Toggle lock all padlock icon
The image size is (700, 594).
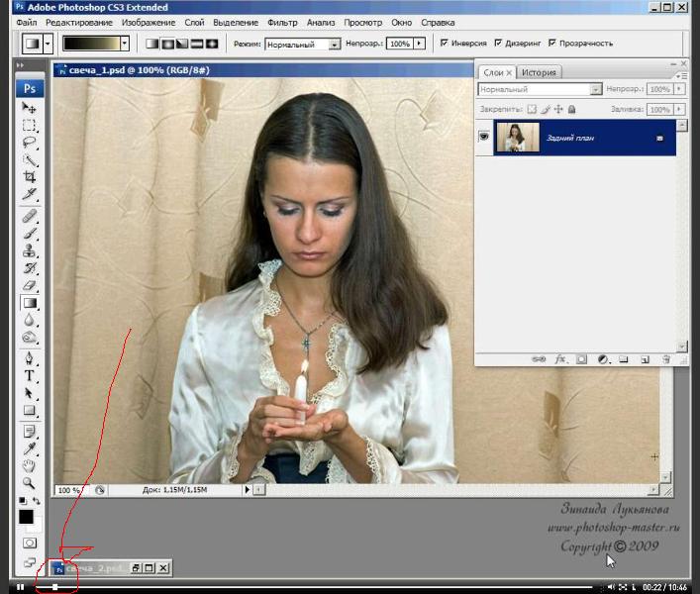pyautogui.click(x=572, y=109)
